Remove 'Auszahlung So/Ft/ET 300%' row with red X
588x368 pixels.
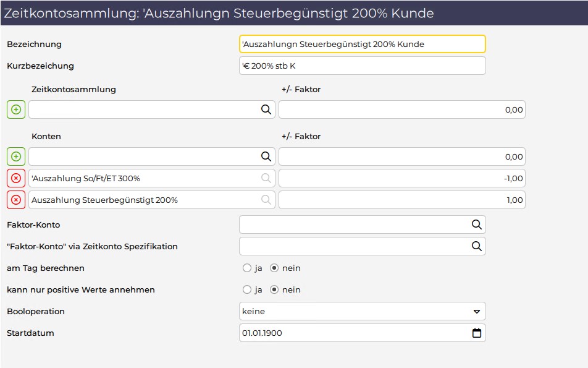coord(16,178)
